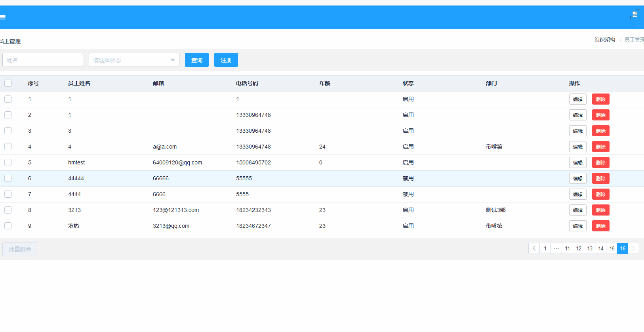This screenshot has width=644, height=332.
Task: Click the 邮箱 column header
Action: (x=158, y=83)
